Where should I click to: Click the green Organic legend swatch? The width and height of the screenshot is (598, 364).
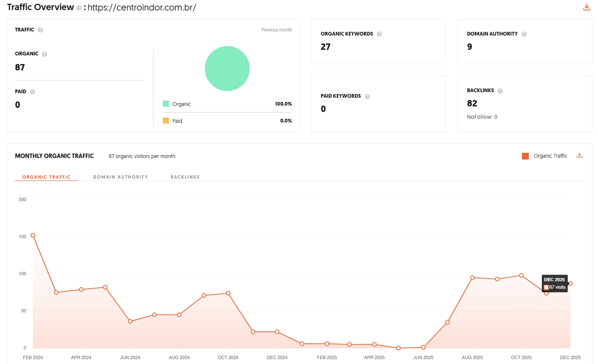[x=166, y=104]
